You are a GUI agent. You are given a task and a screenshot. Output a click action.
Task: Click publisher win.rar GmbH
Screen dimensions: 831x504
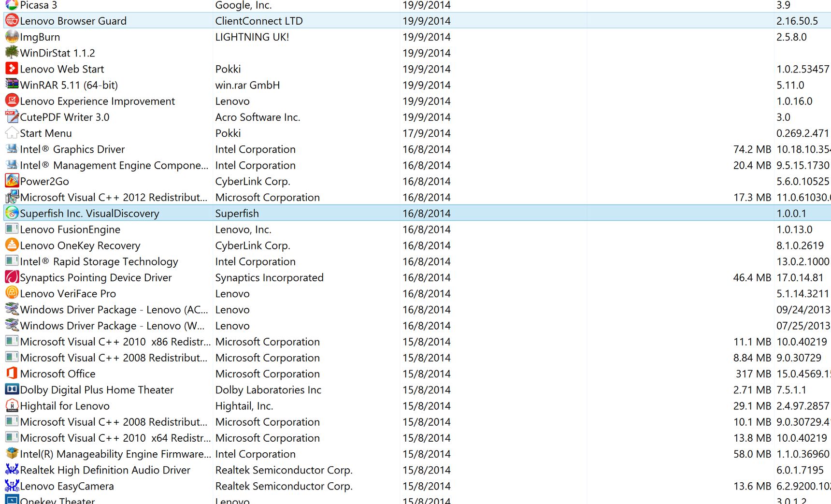247,85
